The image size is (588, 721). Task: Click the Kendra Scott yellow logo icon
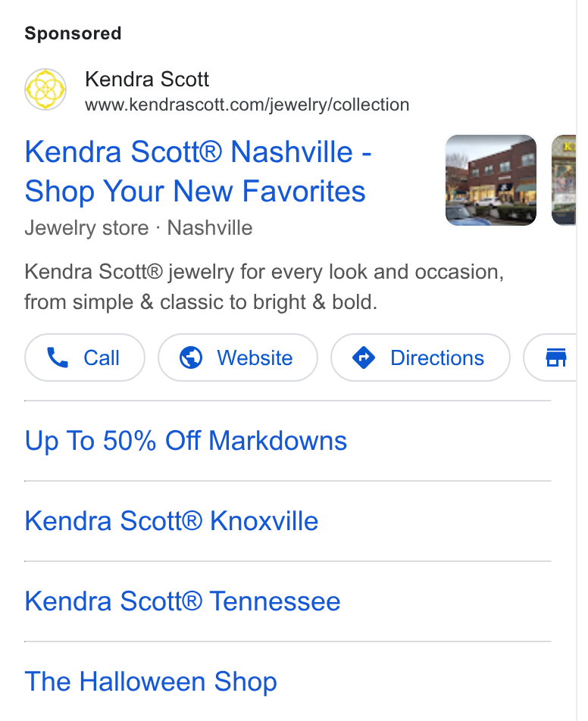coord(45,89)
